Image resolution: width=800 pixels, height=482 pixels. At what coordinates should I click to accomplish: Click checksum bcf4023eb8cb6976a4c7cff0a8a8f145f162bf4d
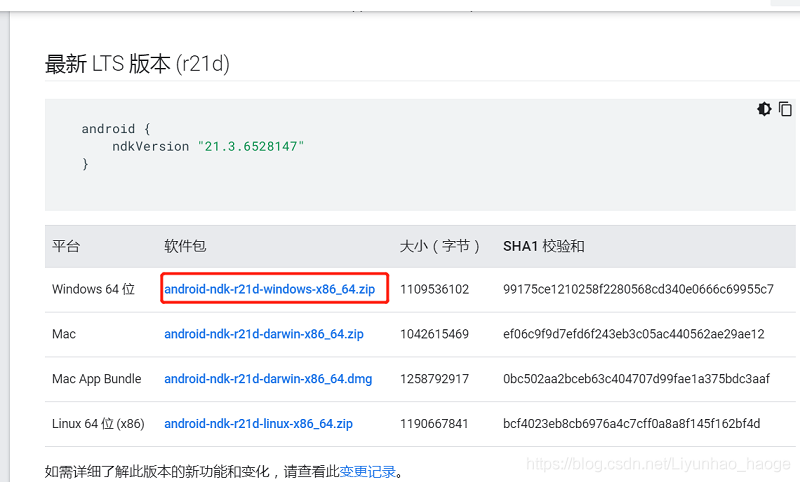coord(632,424)
